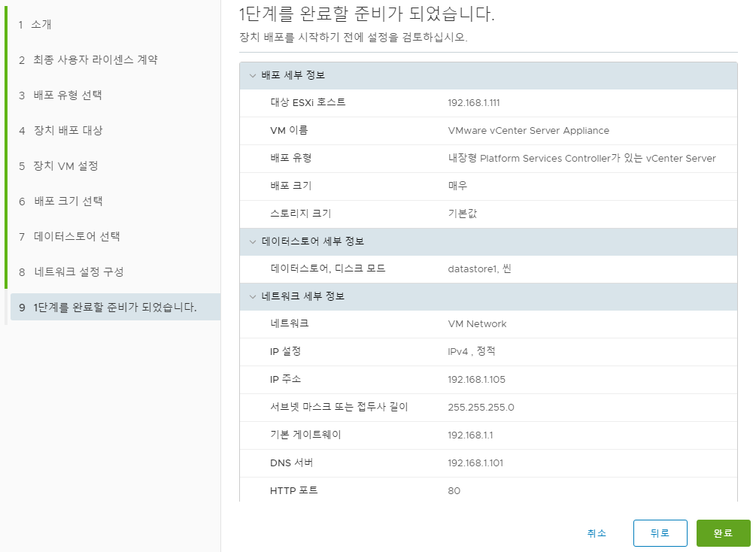The width and height of the screenshot is (756, 552).
Task: Click the IP 주소 value 192.168.1.105
Action: [x=476, y=380]
